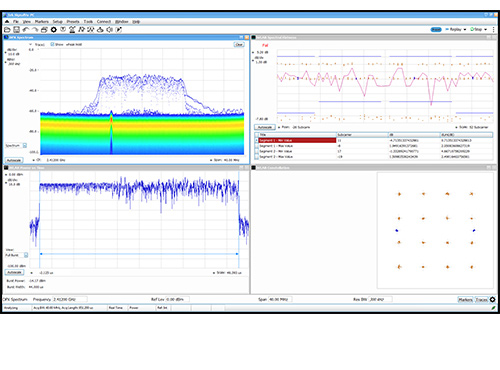Toggle checkbox for Segment 2 Max Value row

[257, 156]
